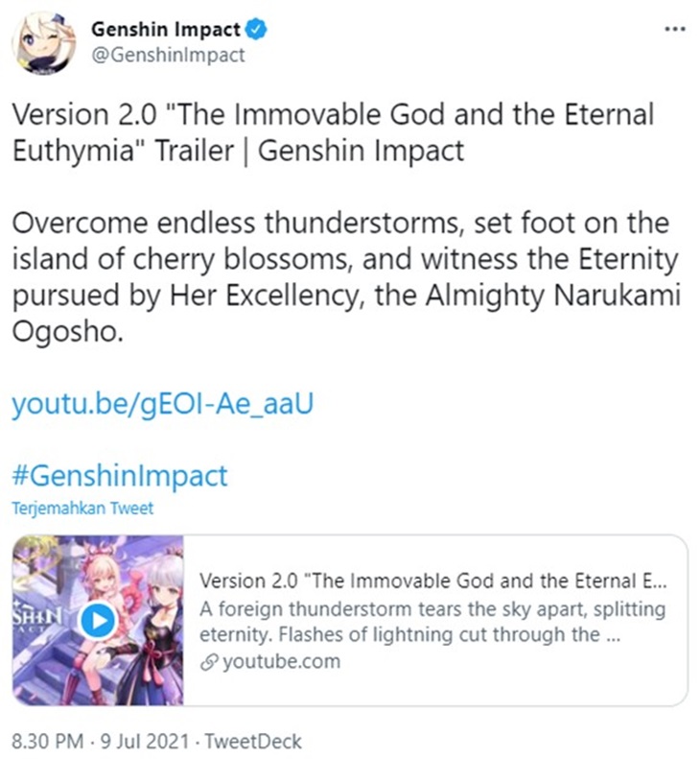Click the tweet paragraph mentioning Narukami Ogosho
Screen dimensions: 700x759
point(345,277)
